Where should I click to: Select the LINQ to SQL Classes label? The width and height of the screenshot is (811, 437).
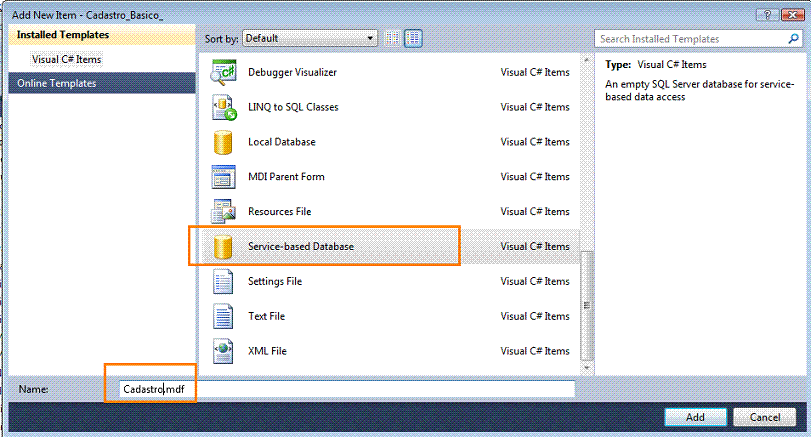[293, 107]
